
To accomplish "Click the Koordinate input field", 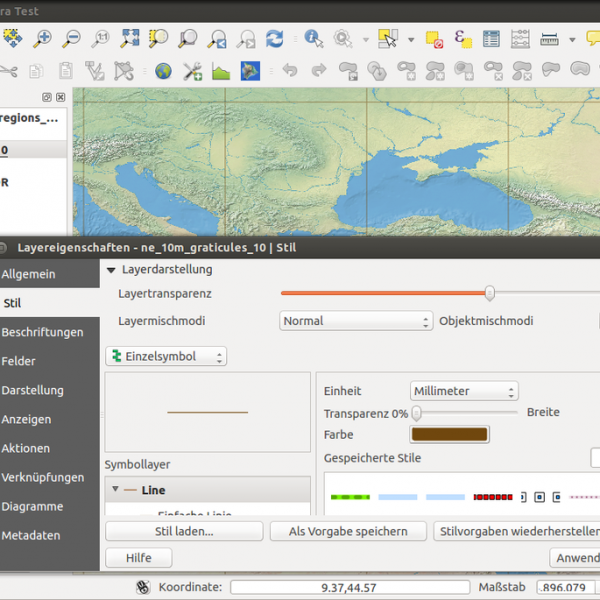I will [x=350, y=587].
